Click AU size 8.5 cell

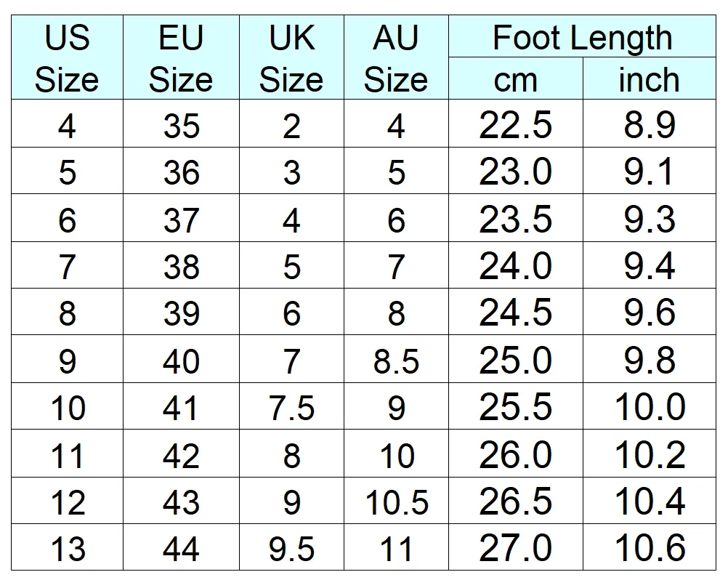(x=396, y=360)
